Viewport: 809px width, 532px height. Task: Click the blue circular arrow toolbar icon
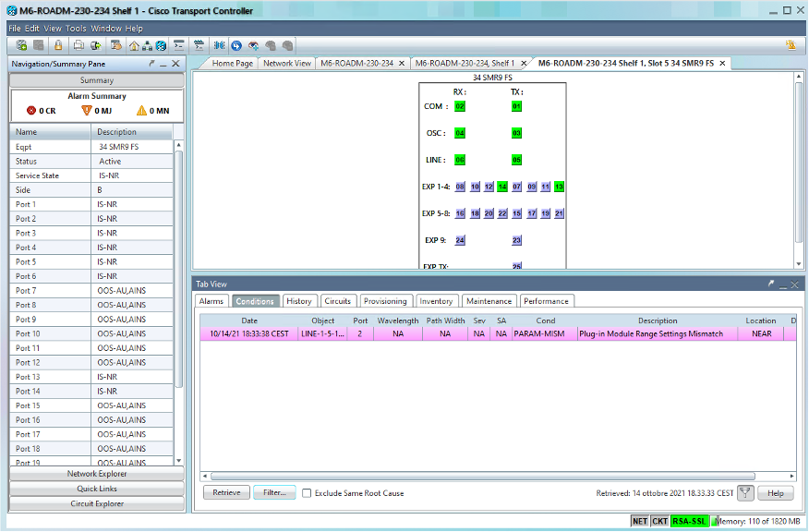point(236,45)
